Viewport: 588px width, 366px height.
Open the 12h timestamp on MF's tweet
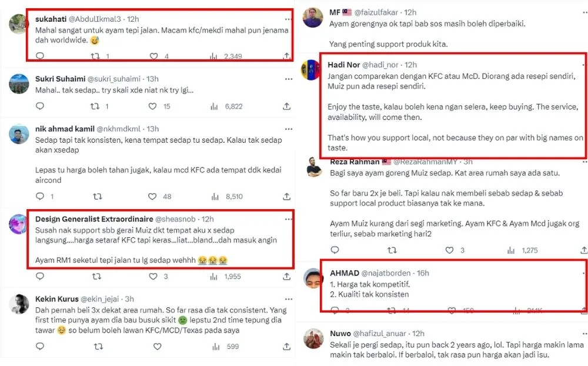point(409,12)
